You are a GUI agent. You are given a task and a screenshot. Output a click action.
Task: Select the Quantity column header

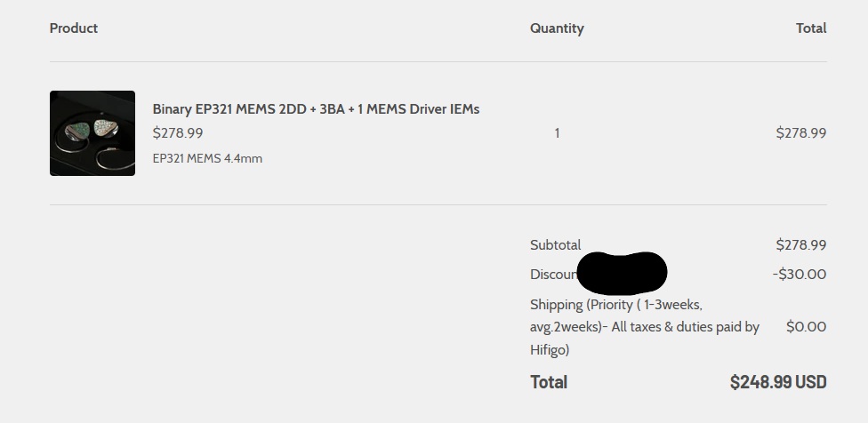[x=557, y=28]
